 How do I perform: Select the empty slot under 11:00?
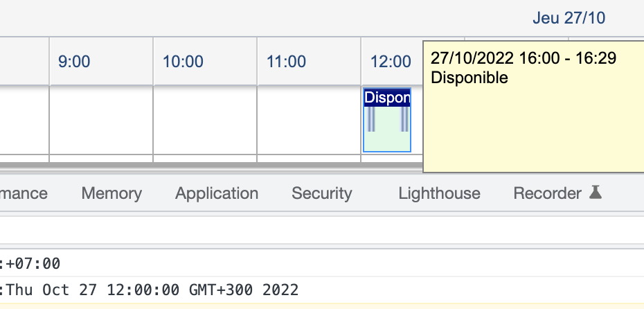pos(309,120)
